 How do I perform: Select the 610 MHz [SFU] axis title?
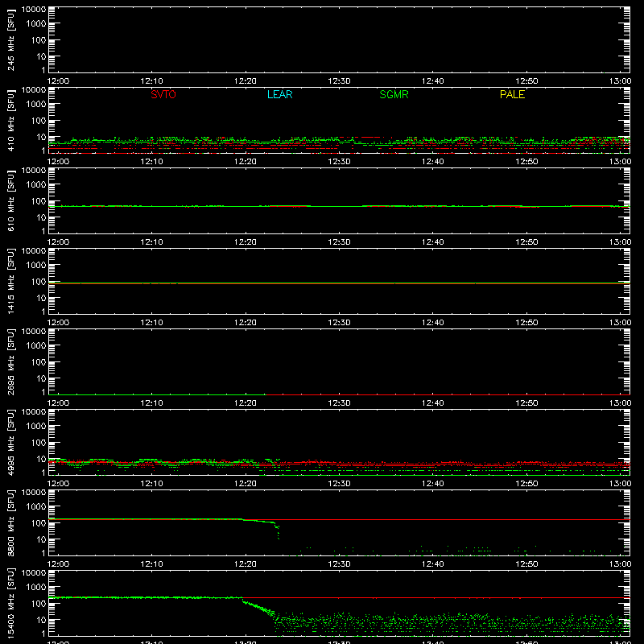click(11, 201)
